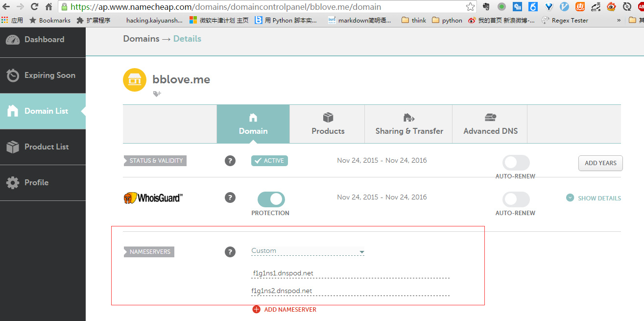644x321 pixels.
Task: Open the python bookmarks folder
Action: [x=447, y=20]
